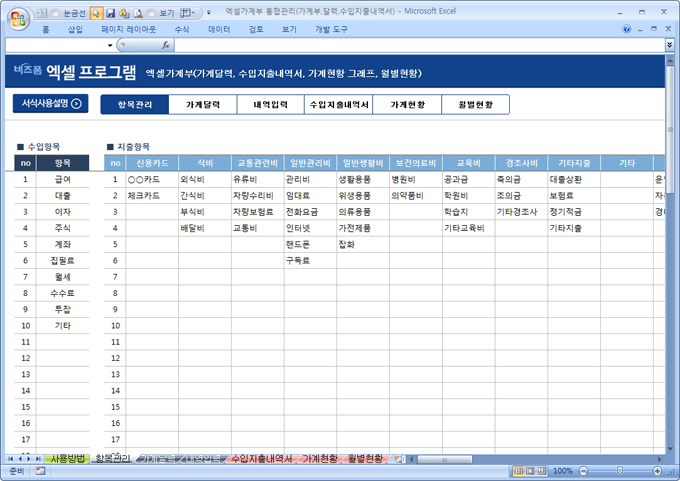Click the Save icon in quick access toolbar
680x481 pixels.
(x=109, y=14)
